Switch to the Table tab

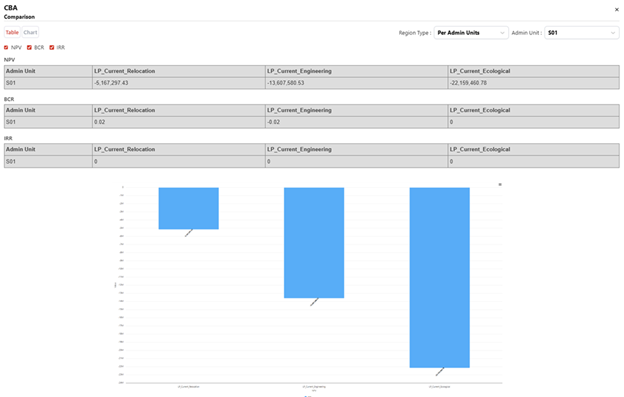point(12,32)
